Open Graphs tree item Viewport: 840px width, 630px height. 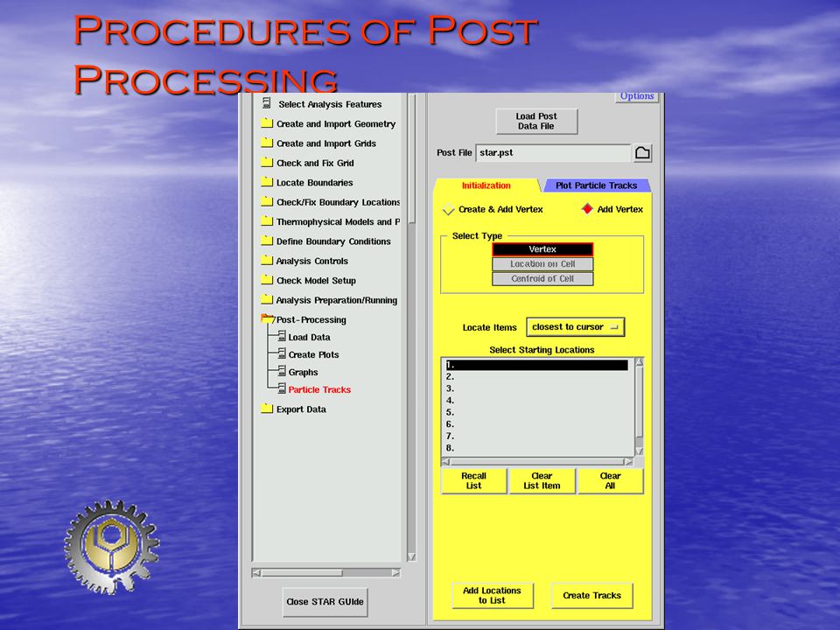pyautogui.click(x=304, y=373)
